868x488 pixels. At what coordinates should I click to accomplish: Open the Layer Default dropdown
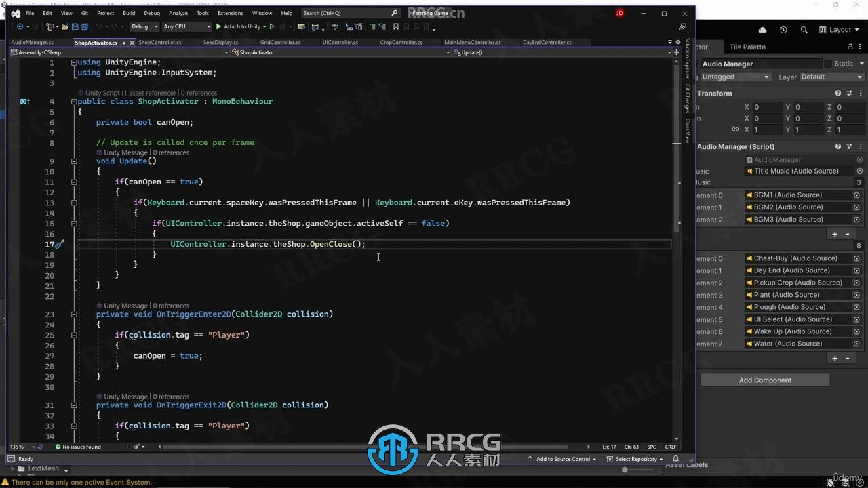point(831,77)
